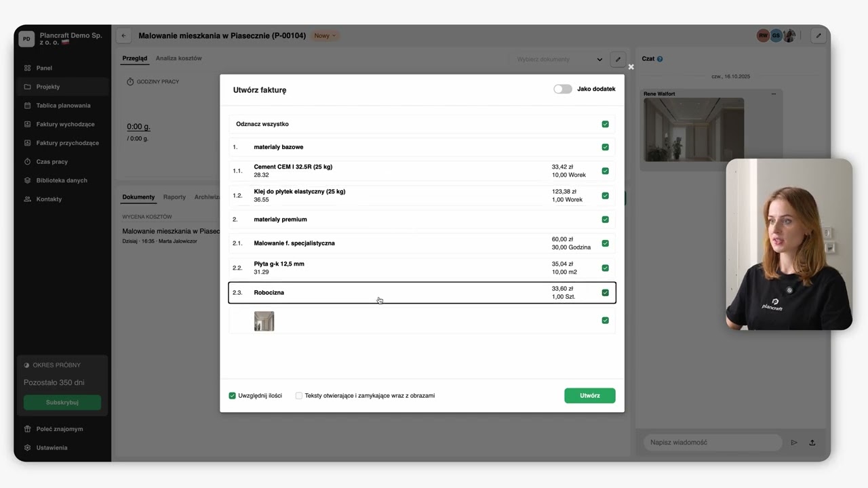Uncheck the Odznacz wszystko checkbox
868x488 pixels.
[x=605, y=124]
